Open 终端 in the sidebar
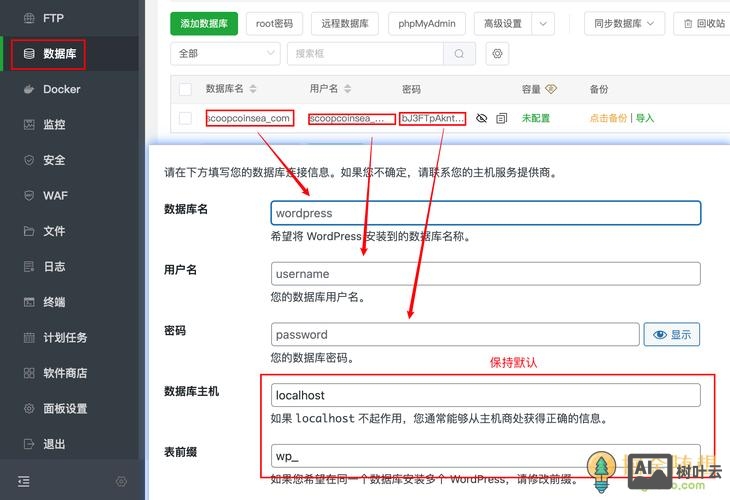Screen dimensions: 730x500 70,302
